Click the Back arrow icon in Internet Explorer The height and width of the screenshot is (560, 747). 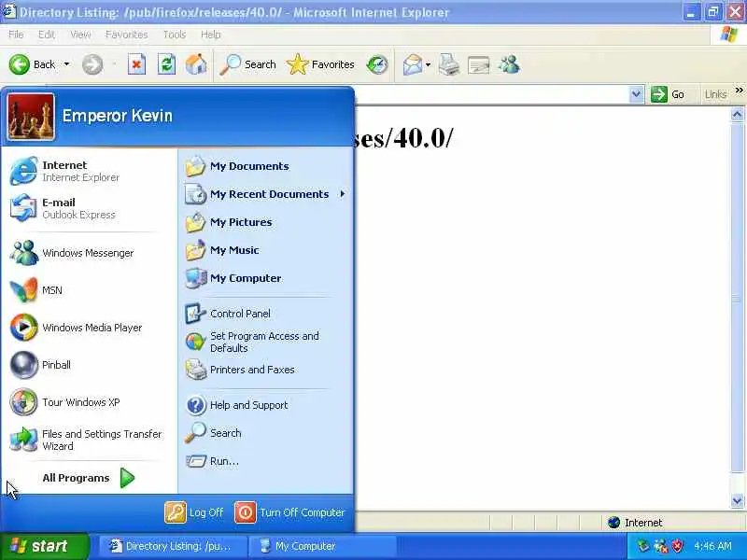coord(20,64)
